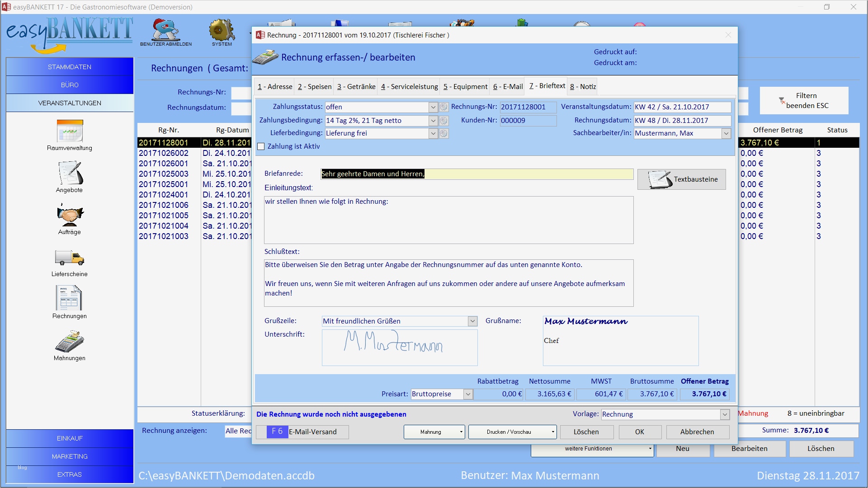Click the Textbausteine button

682,179
